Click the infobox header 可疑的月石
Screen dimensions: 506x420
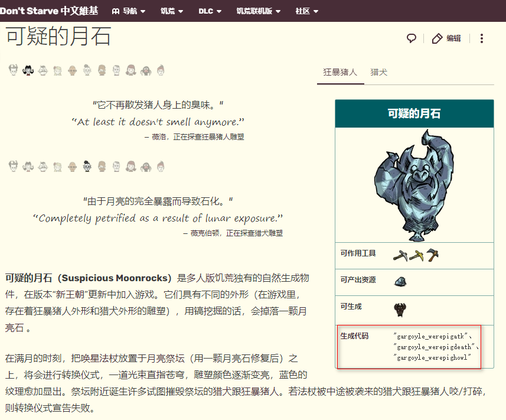coord(414,113)
